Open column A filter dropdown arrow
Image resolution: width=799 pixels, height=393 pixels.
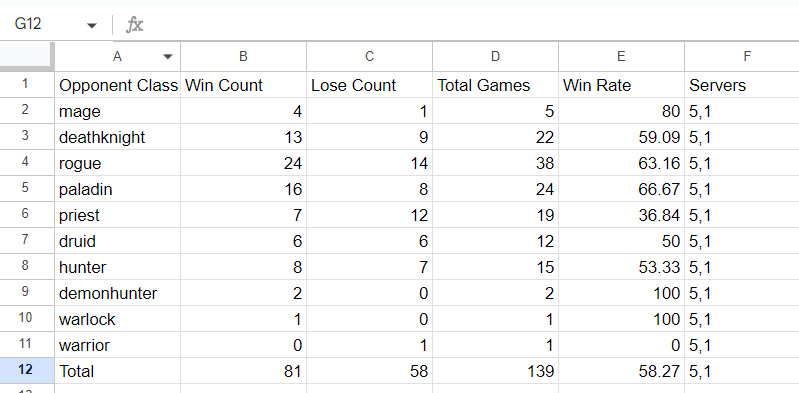click(x=168, y=57)
